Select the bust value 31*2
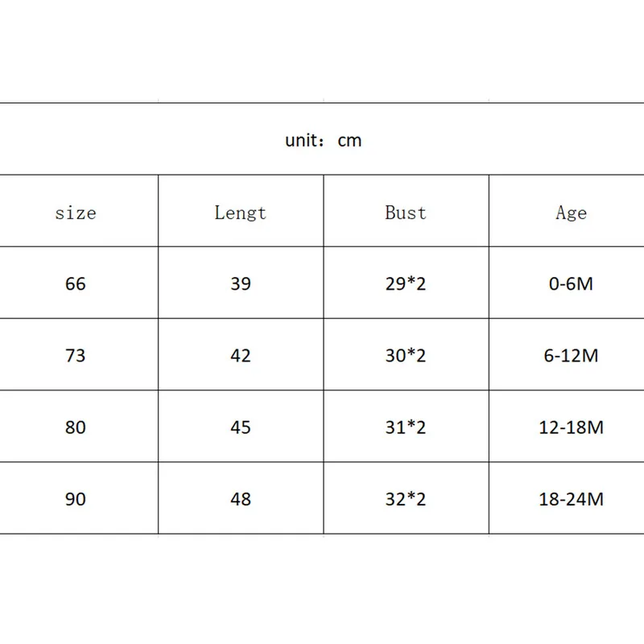The width and height of the screenshot is (644, 644). click(x=406, y=427)
